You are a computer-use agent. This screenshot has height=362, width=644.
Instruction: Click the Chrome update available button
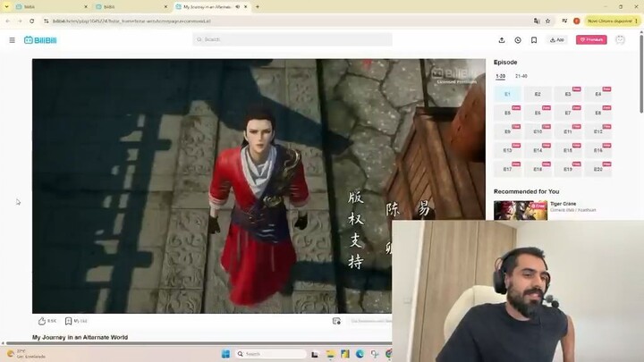[x=610, y=21]
